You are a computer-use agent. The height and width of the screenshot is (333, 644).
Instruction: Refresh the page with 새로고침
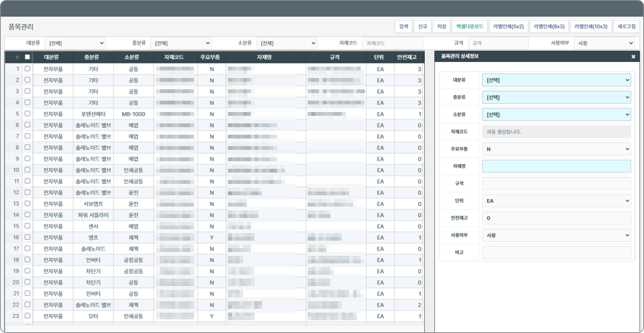627,26
